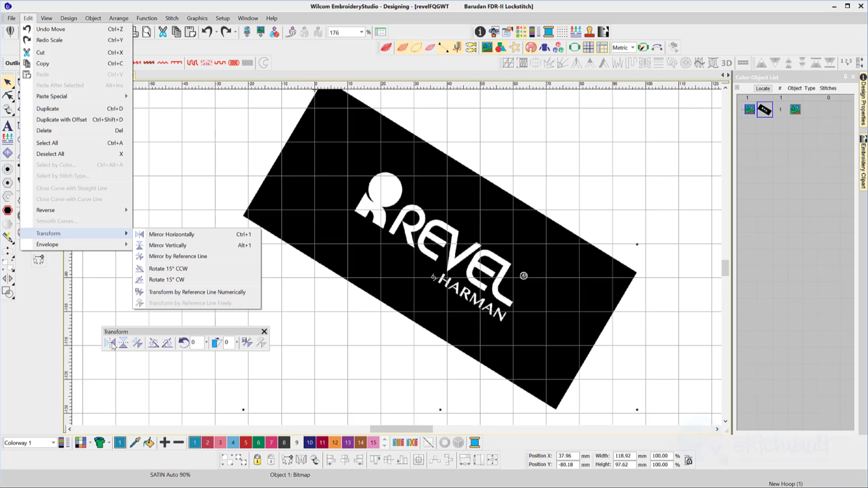Expand the Metric units dropdown
This screenshot has width=868, height=488.
point(632,48)
